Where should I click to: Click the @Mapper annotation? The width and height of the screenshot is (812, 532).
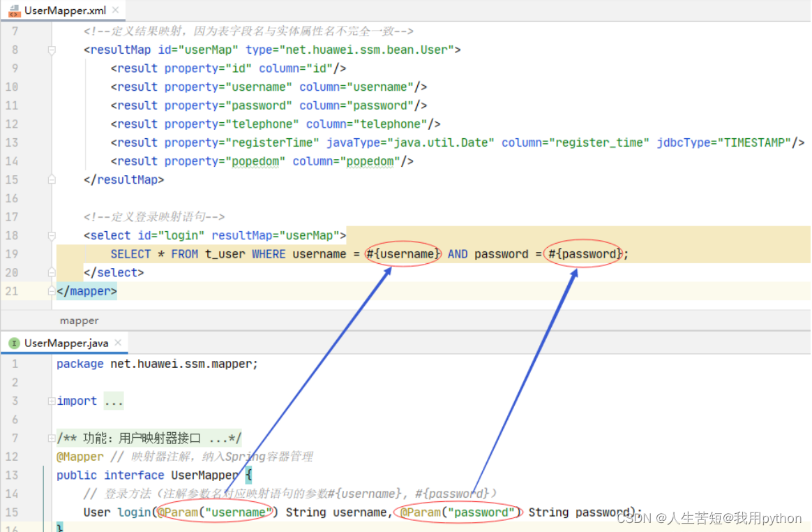[x=80, y=457]
